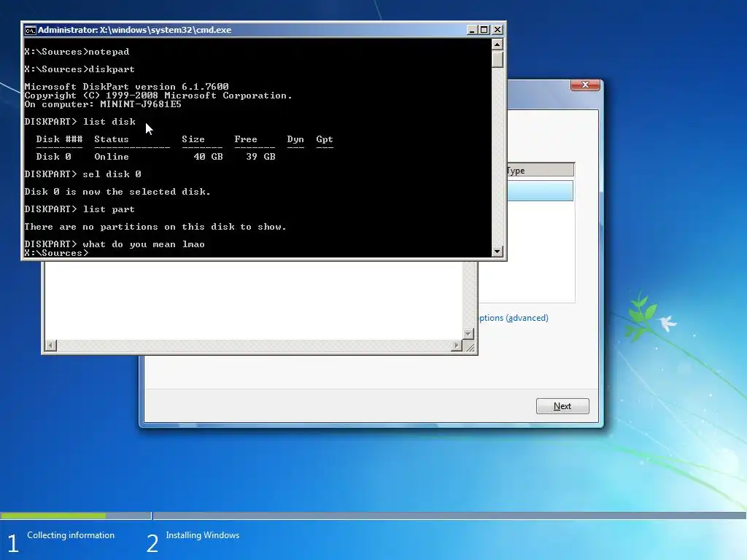Image resolution: width=747 pixels, height=560 pixels.
Task: Click Notepad's horizontal scroll left arrow
Action: pyautogui.click(x=51, y=346)
